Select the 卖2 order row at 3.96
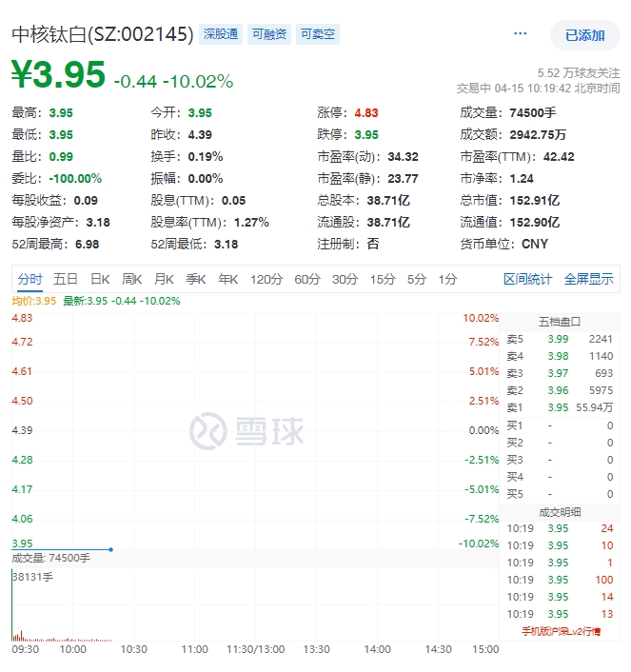Image resolution: width=631 pixels, height=672 pixels. coord(560,390)
